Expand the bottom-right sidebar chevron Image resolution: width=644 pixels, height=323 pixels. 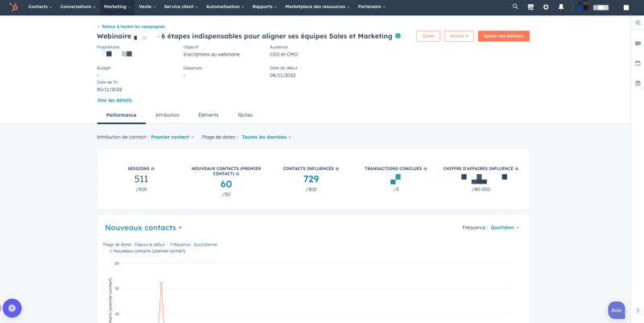pyautogui.click(x=638, y=310)
